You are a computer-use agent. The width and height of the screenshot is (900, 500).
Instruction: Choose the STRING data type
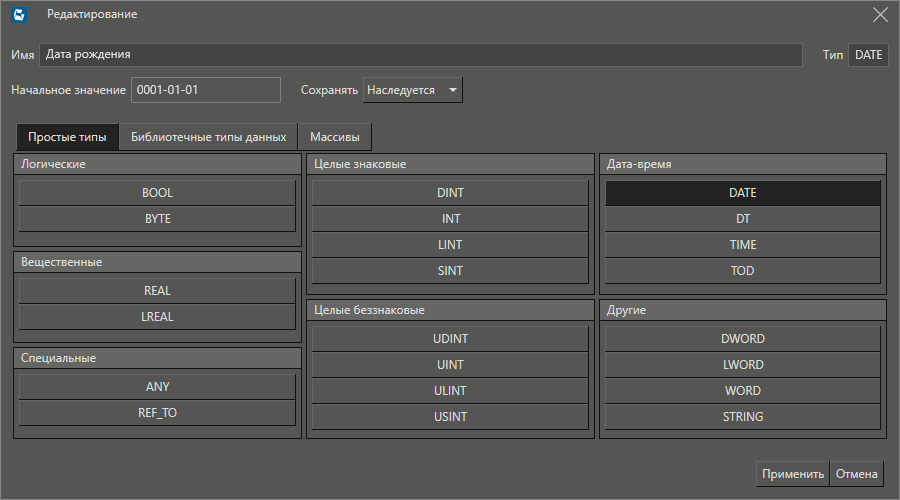(x=742, y=417)
